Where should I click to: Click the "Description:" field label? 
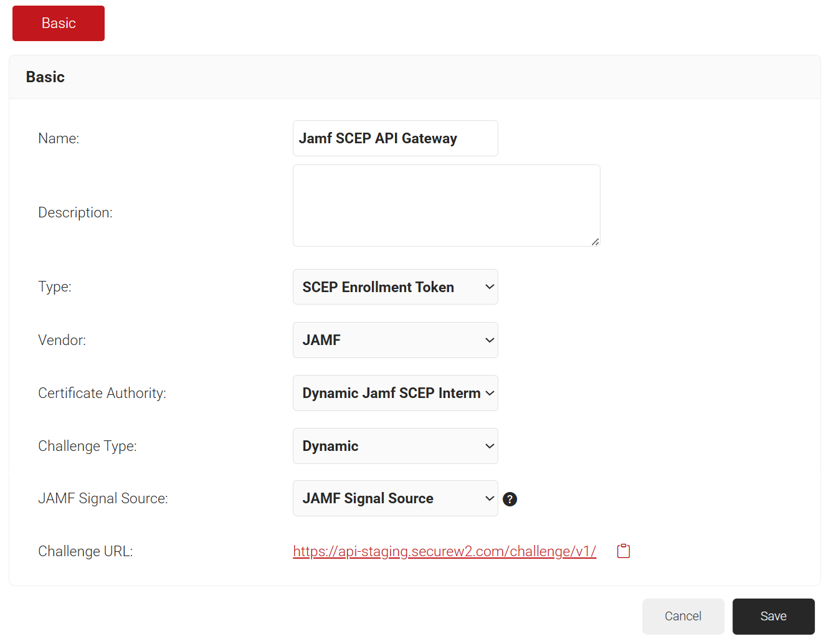[75, 212]
